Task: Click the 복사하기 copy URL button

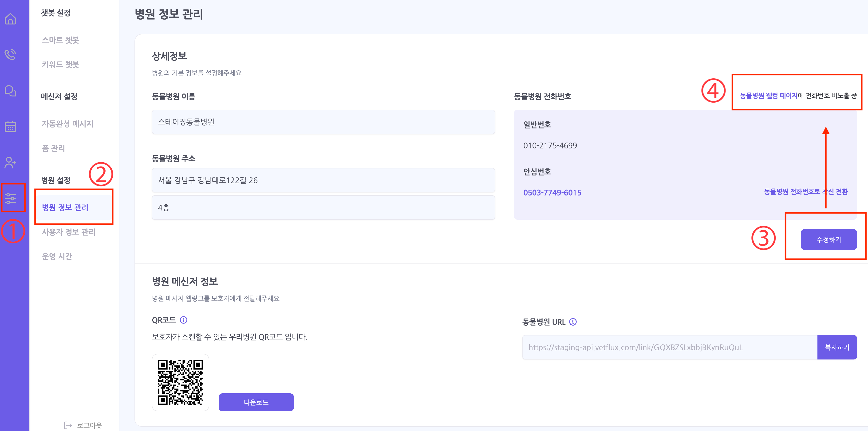Action: (837, 347)
